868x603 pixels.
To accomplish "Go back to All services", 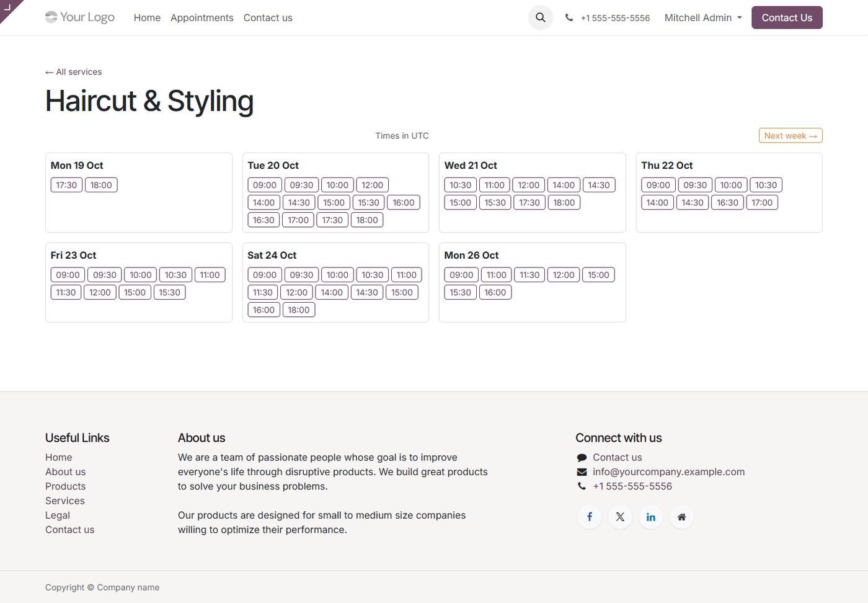I will pos(73,72).
